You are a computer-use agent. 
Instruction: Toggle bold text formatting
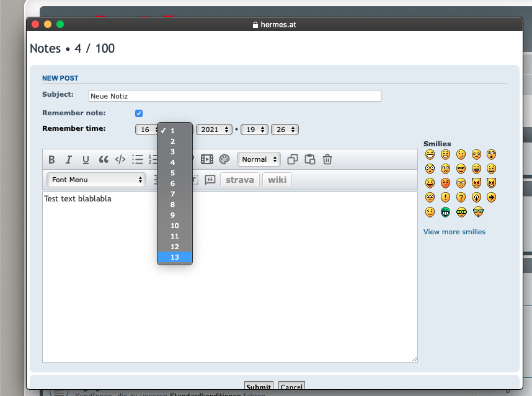point(52,160)
